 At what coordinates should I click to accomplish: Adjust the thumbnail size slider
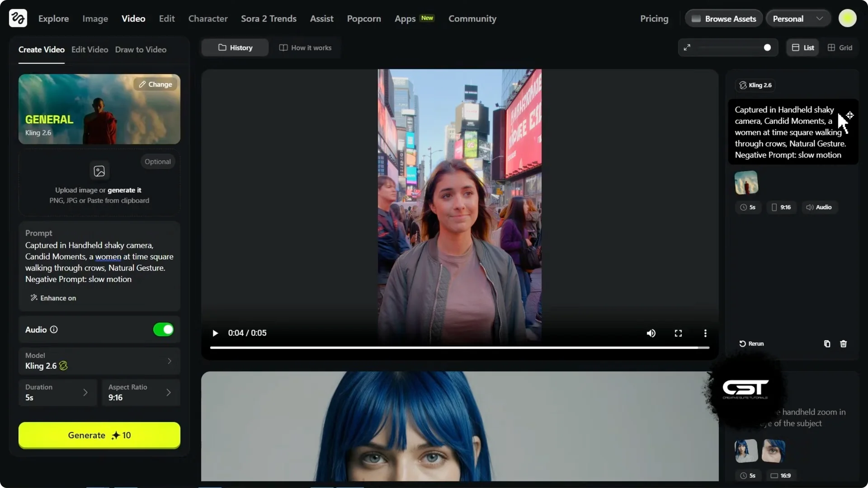(767, 47)
